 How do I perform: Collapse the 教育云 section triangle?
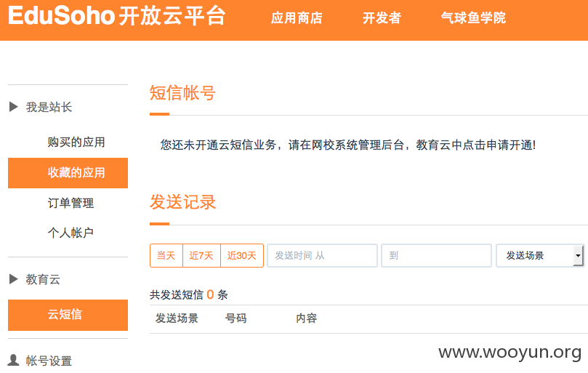tap(14, 279)
